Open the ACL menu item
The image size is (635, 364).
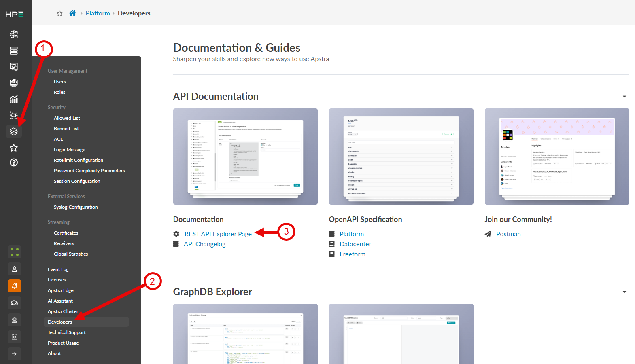click(58, 139)
